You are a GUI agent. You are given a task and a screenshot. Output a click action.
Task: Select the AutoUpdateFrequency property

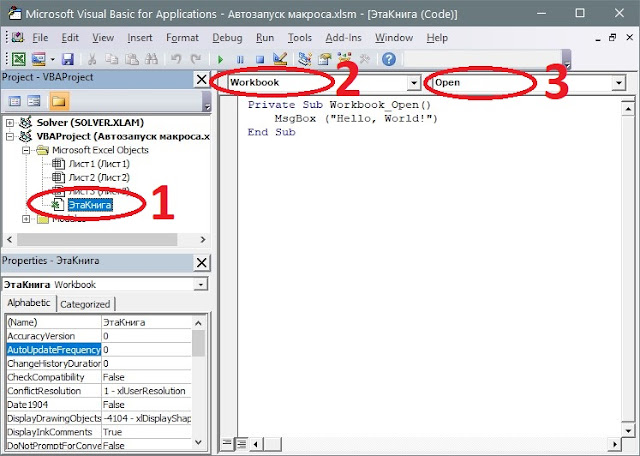[54, 350]
